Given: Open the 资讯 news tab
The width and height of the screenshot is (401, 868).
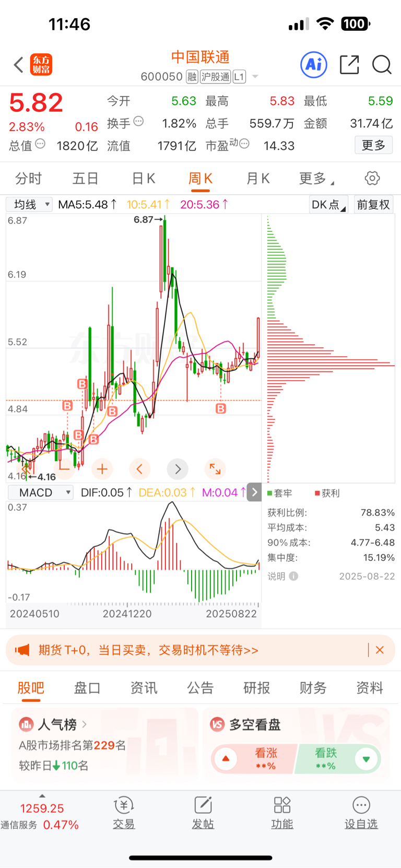Looking at the screenshot, I should (144, 688).
